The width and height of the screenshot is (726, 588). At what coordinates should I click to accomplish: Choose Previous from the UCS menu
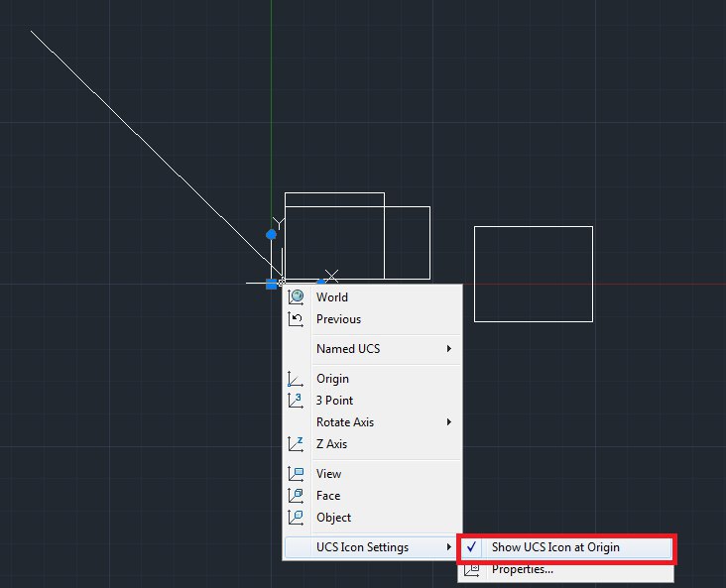click(x=372, y=319)
